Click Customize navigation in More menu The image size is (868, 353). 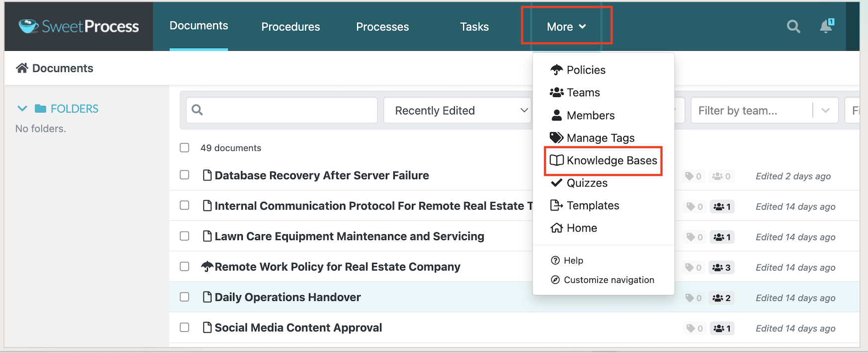(x=603, y=280)
